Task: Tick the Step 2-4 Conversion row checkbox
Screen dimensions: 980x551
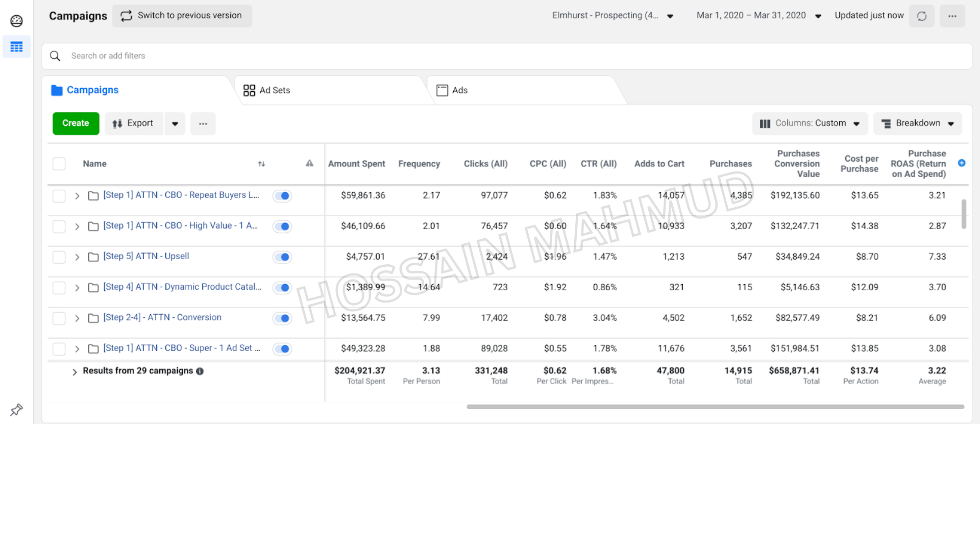Action: pos(59,318)
